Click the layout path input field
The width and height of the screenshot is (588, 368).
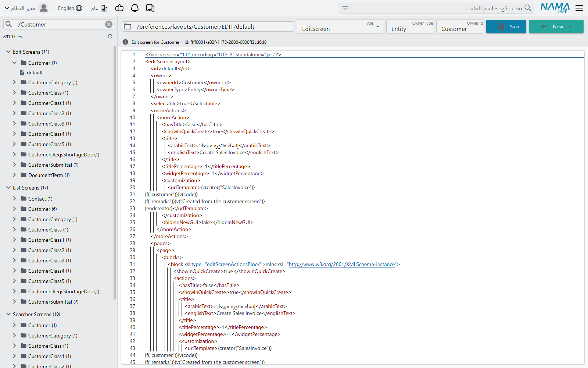coord(208,26)
